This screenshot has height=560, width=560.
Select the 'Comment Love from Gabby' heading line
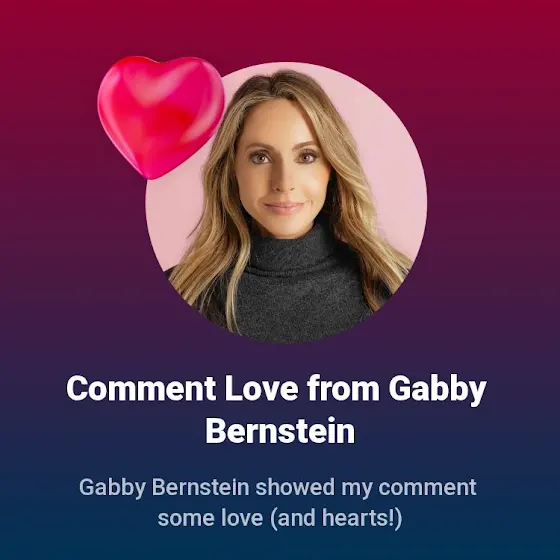coord(276,389)
